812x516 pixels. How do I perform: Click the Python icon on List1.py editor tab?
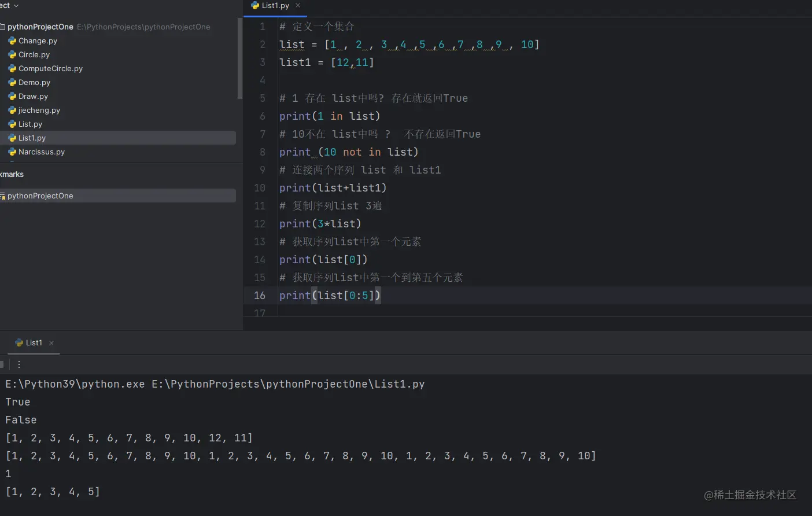coord(255,6)
